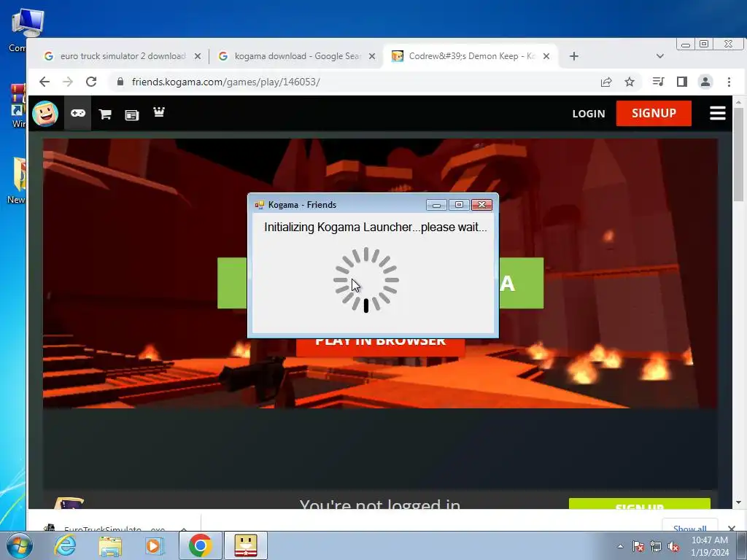Image resolution: width=747 pixels, height=560 pixels.
Task: Click the Chrome taskbar icon
Action: [200, 545]
